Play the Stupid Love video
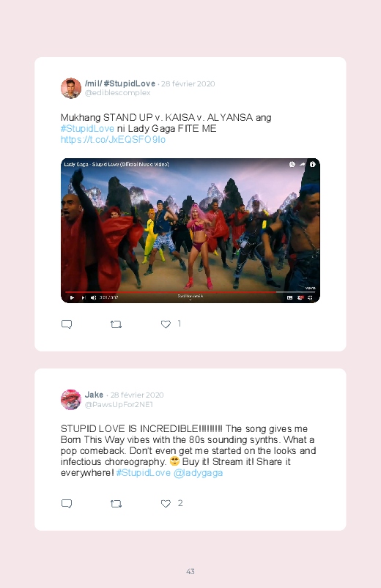This screenshot has height=588, width=381. pyautogui.click(x=72, y=298)
